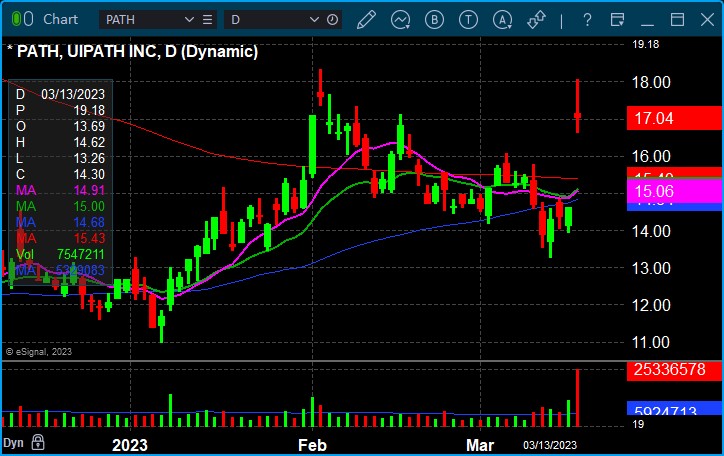Open the clock time template icon
Viewport: 724px width, 456px height.
click(332, 20)
